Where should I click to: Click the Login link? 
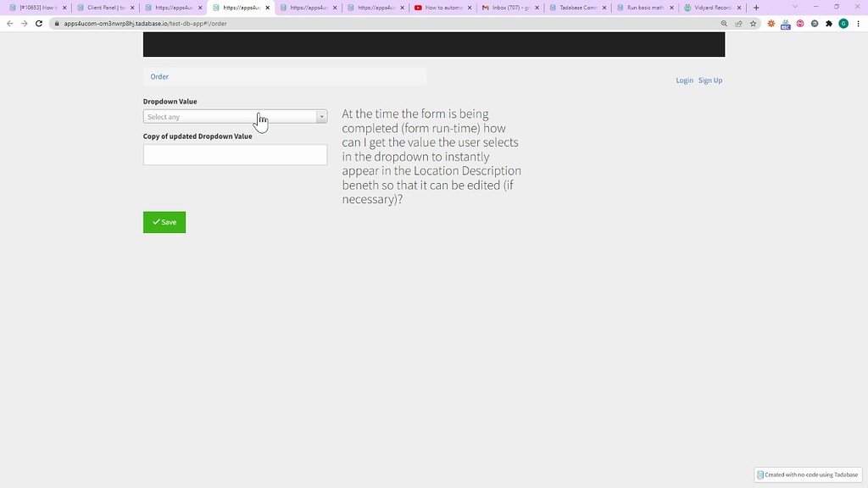click(684, 80)
